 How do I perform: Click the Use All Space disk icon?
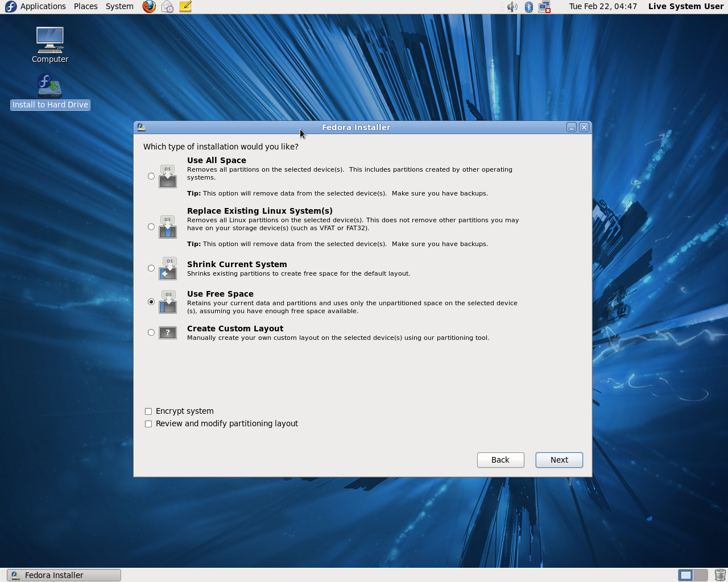(168, 176)
